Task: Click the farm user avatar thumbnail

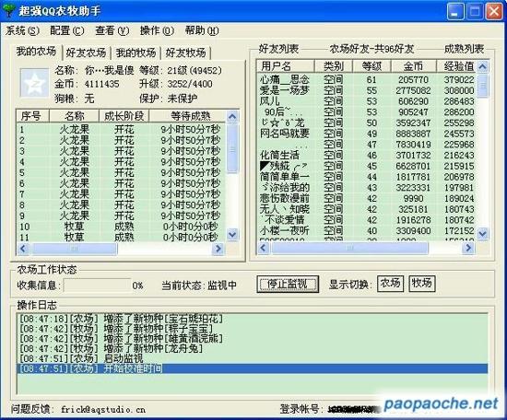Action: click(34, 82)
